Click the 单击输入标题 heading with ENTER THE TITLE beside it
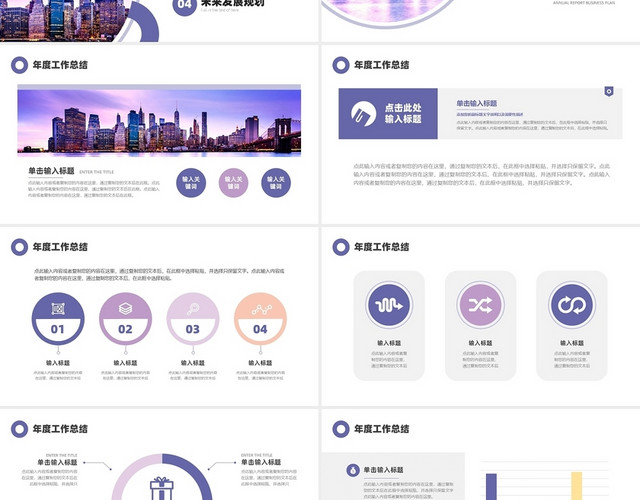The image size is (640, 500). 51,171
